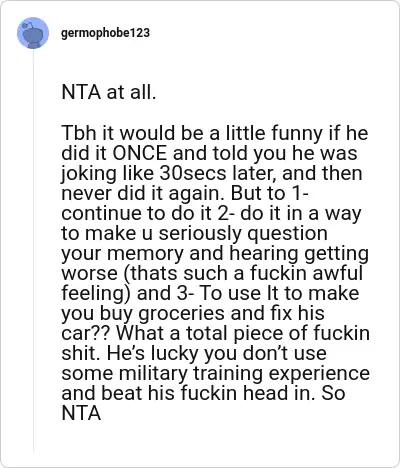The image size is (400, 468).
Task: Click the word 'groceries' in the comment
Action: (x=181, y=313)
